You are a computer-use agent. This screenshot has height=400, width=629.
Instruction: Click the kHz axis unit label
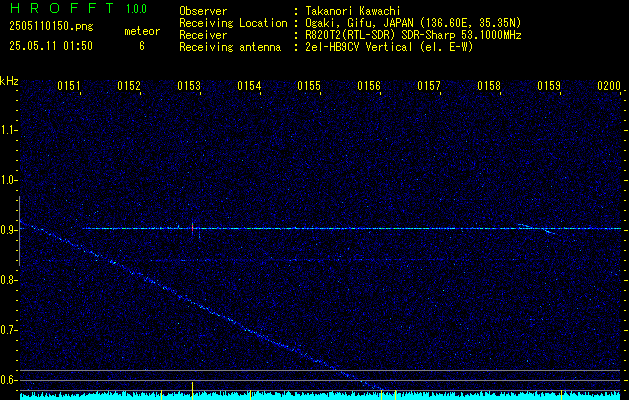tap(9, 81)
